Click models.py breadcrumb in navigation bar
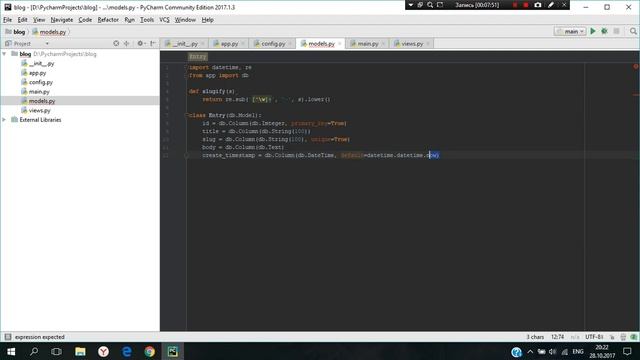The image size is (640, 360). 49,32
